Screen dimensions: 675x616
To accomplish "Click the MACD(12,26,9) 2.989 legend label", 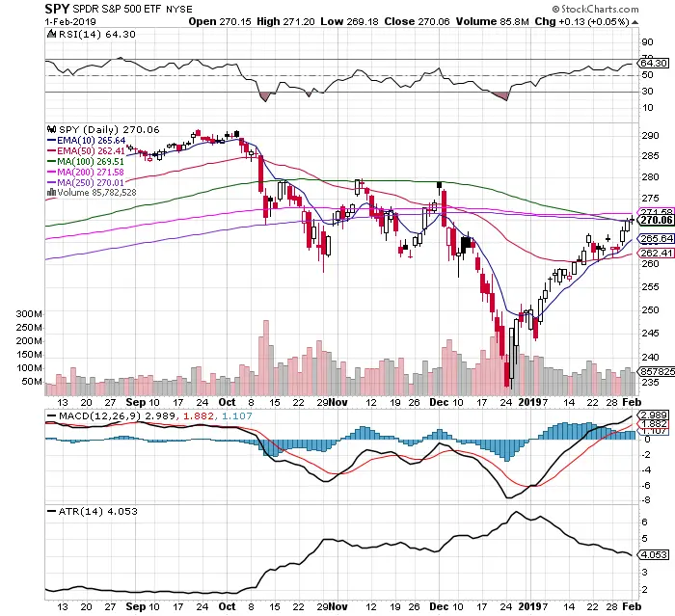I will (117, 415).
